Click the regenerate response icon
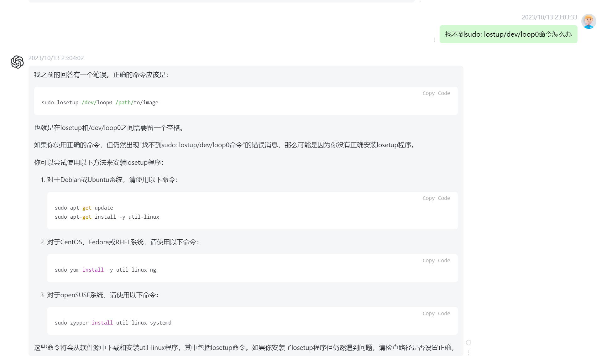 tap(468, 342)
